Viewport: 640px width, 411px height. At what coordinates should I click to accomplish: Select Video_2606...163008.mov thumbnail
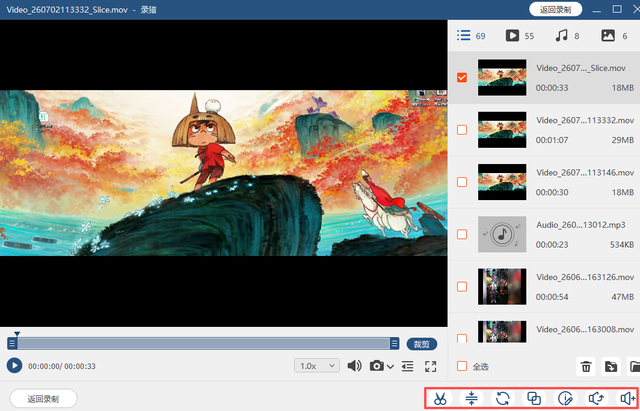click(x=502, y=331)
